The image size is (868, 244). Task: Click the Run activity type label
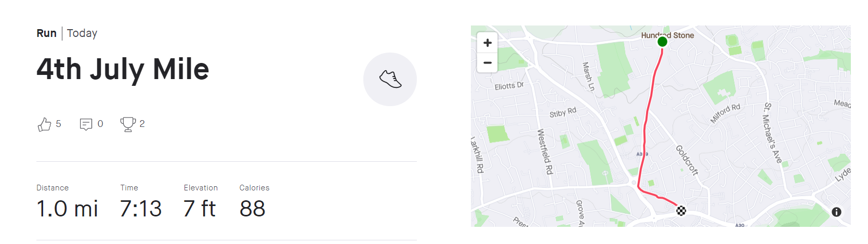[x=46, y=33]
